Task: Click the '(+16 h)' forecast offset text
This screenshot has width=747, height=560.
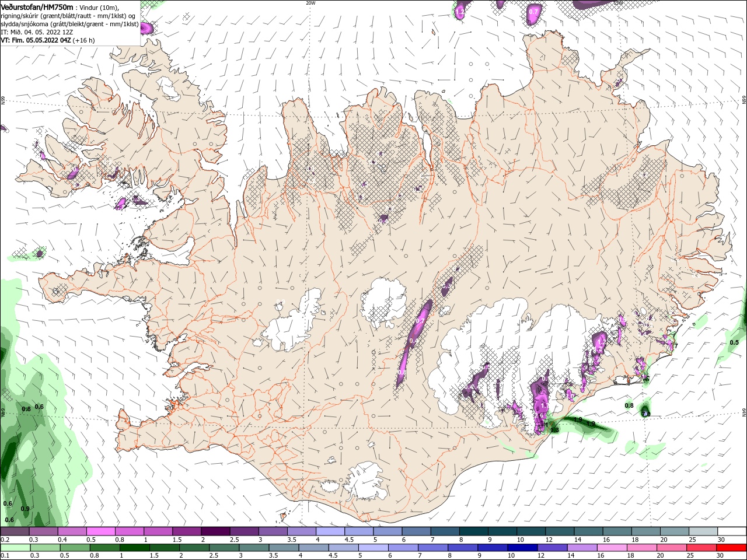Action: click(x=84, y=40)
